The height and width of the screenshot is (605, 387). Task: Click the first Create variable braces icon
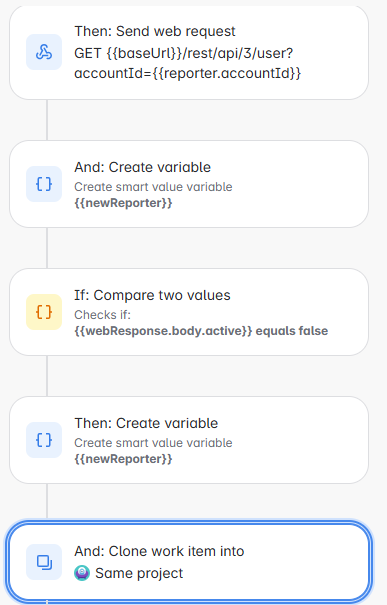click(x=44, y=184)
